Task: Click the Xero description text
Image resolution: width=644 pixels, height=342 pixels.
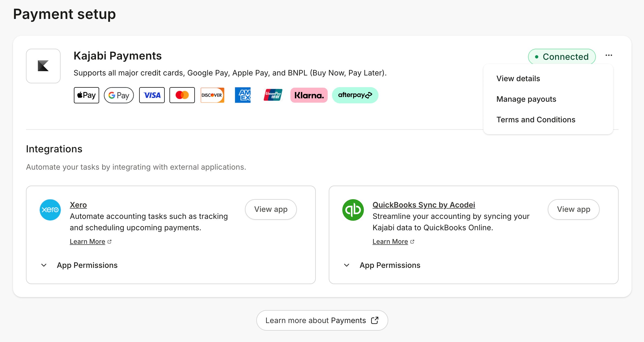Action: pyautogui.click(x=149, y=222)
